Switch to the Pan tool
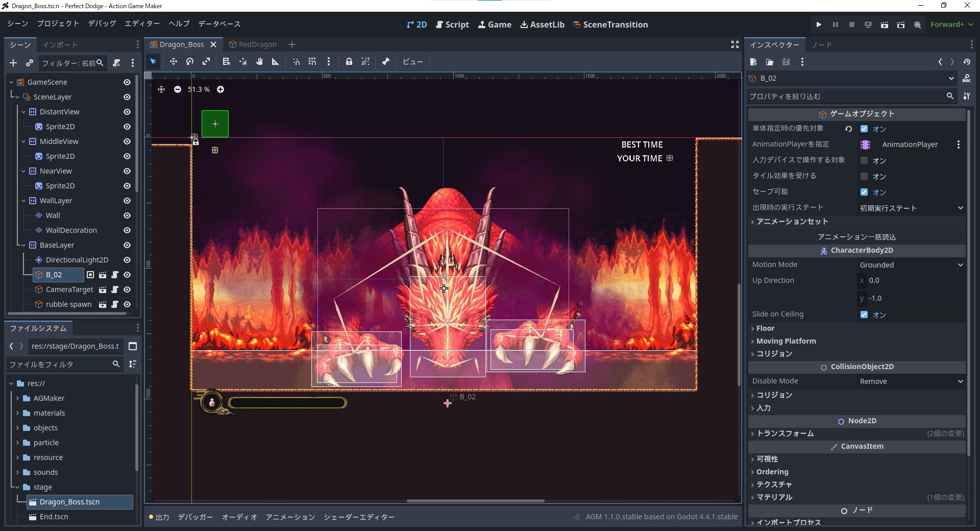Screen dimensions: 980x531 click(x=259, y=62)
